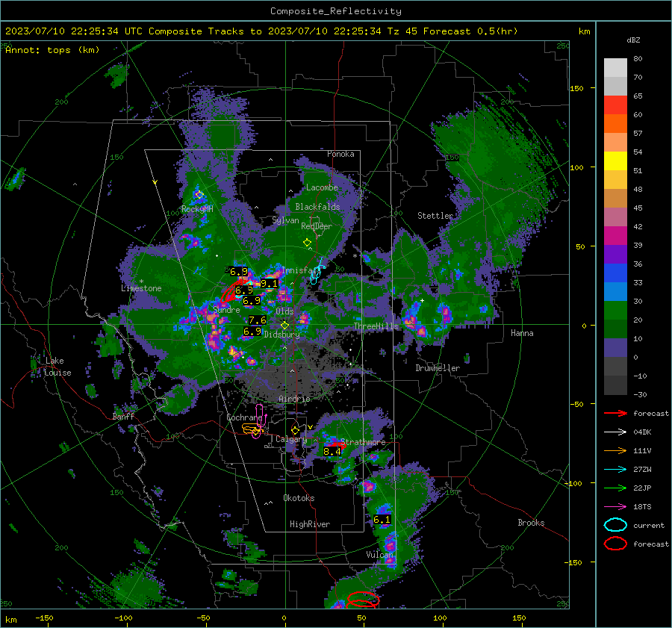Click the Innisfail city label
The height and width of the screenshot is (628, 672).
[299, 270]
